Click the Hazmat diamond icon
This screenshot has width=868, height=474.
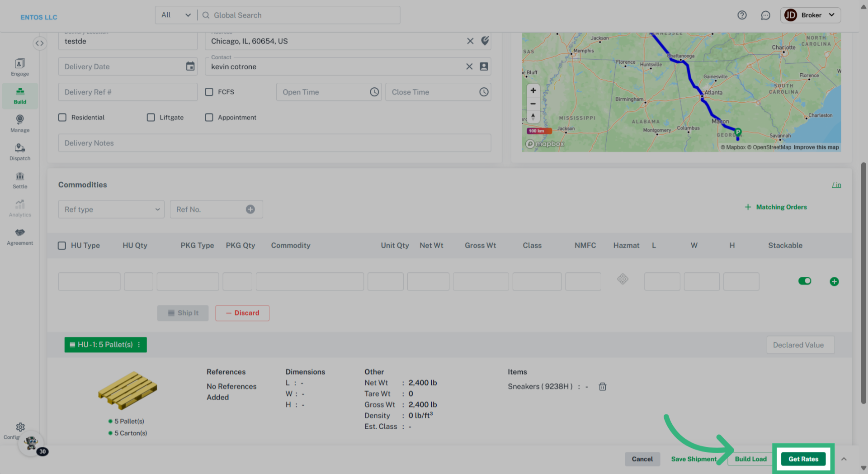click(623, 279)
